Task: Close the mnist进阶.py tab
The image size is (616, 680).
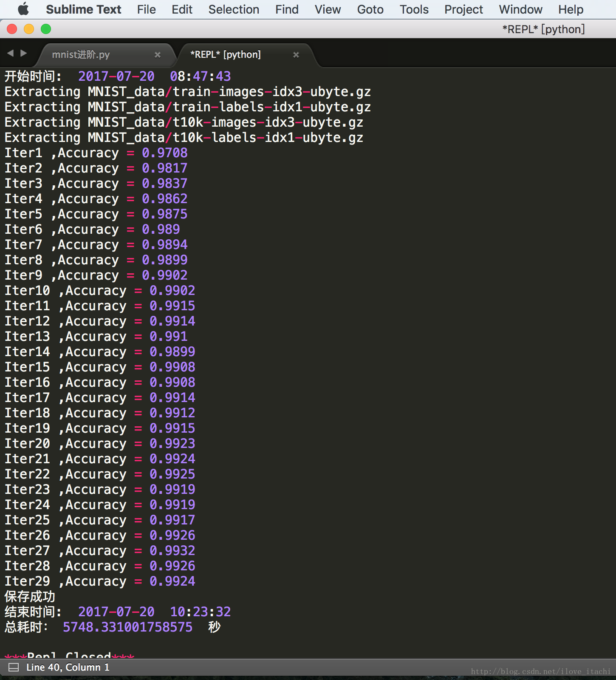Action: [158, 55]
